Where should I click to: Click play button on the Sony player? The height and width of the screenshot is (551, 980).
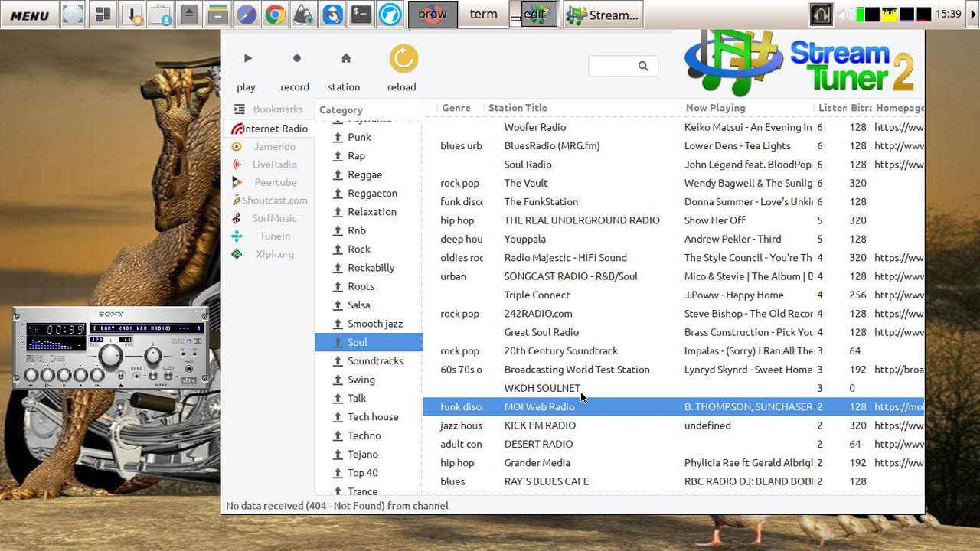point(47,375)
